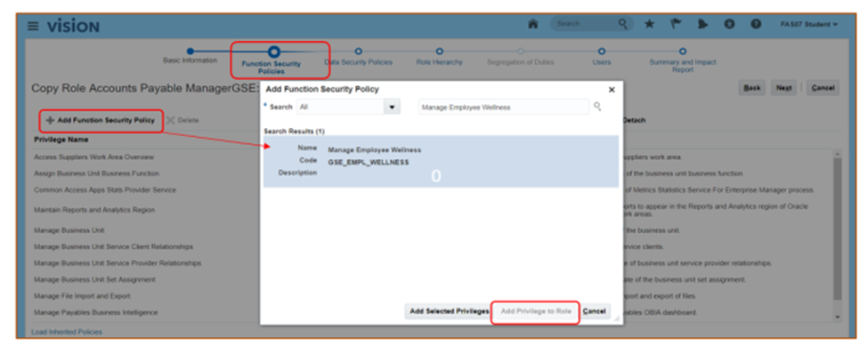868x345 pixels.
Task: Click Cancel in the dialog
Action: (x=594, y=311)
